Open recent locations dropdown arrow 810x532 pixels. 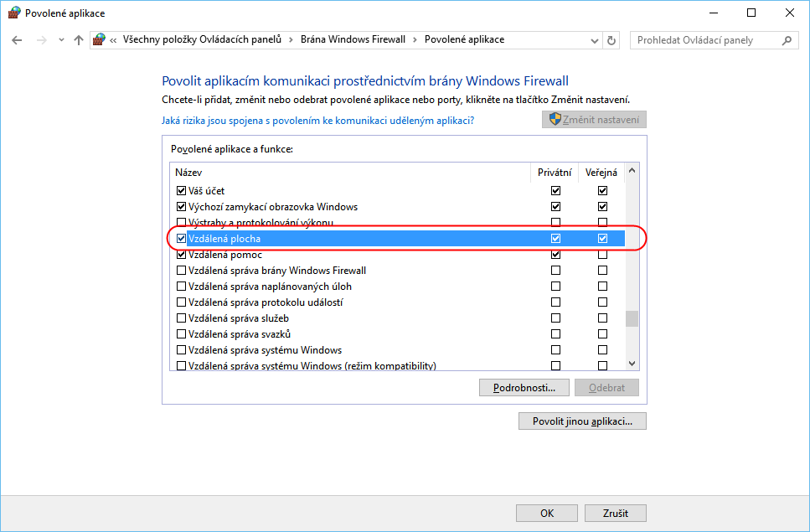click(61, 40)
